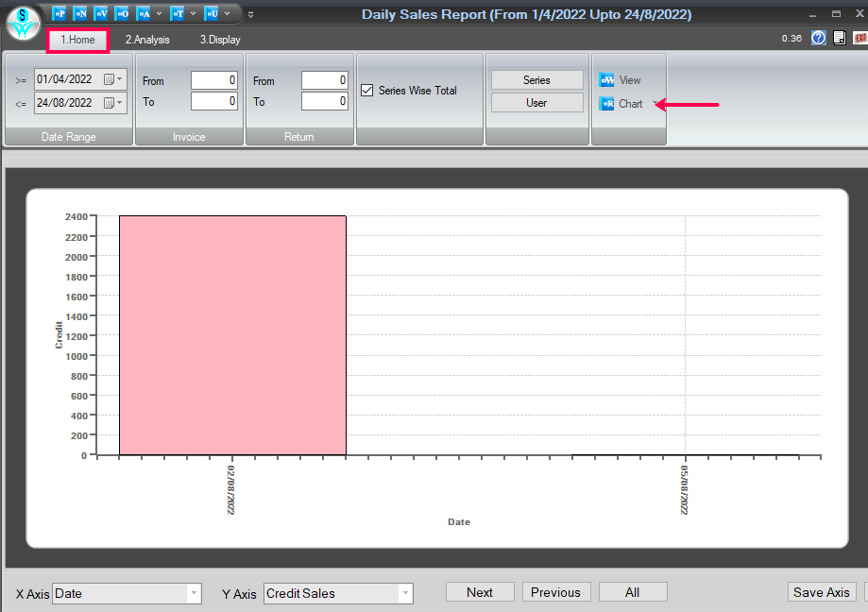Click the 05/08/2022 date label on chart

(x=685, y=490)
